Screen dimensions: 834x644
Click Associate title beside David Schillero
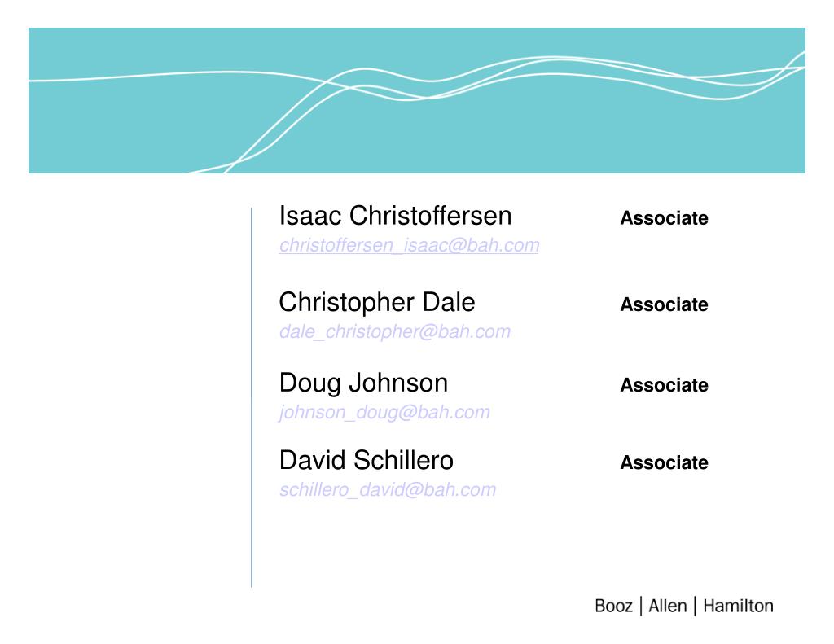[664, 462]
